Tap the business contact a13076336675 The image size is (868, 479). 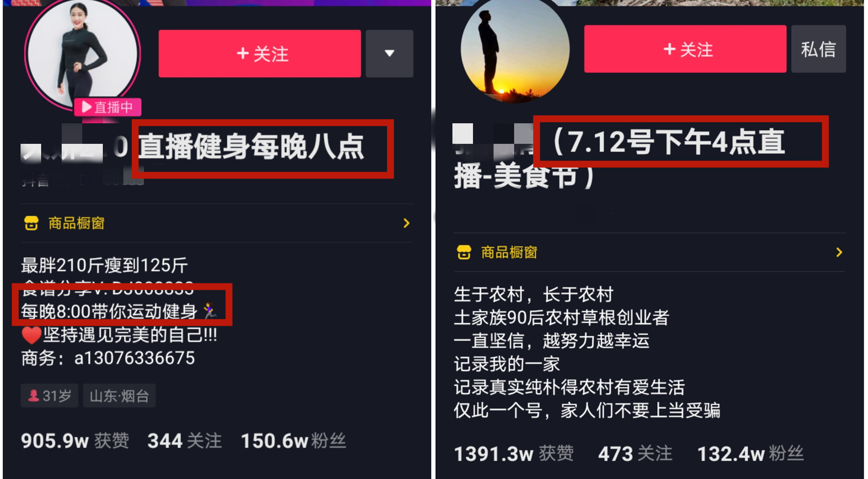135,358
